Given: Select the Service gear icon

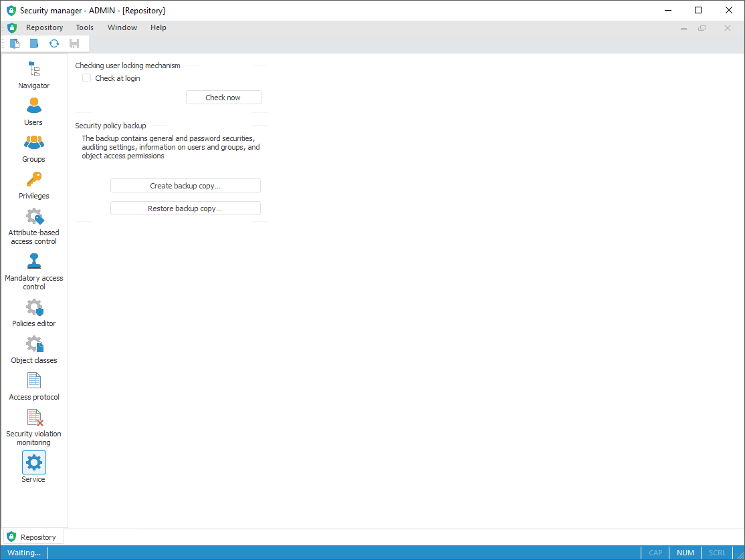Looking at the screenshot, I should (x=33, y=462).
